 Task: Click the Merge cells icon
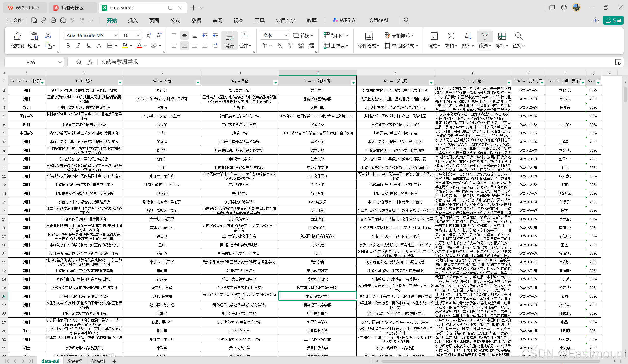245,36
